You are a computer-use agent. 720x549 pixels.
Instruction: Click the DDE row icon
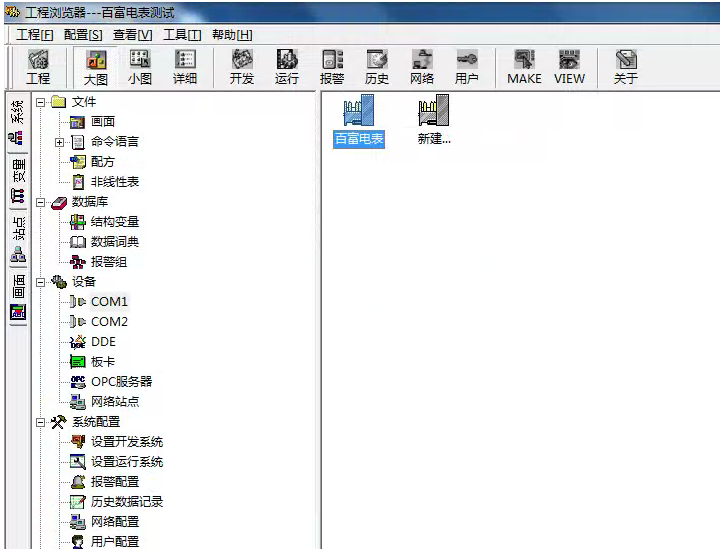point(78,342)
